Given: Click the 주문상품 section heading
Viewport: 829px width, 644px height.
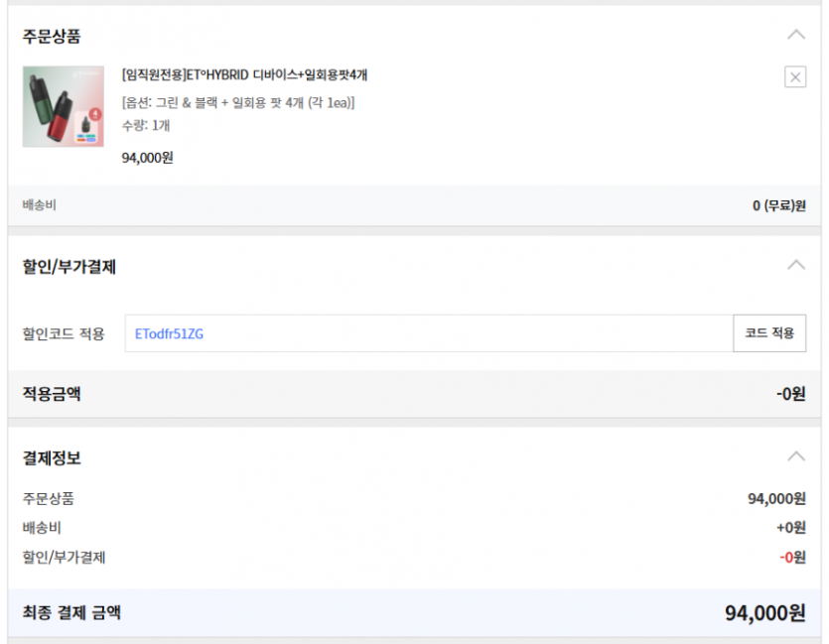Looking at the screenshot, I should pyautogui.click(x=52, y=37).
